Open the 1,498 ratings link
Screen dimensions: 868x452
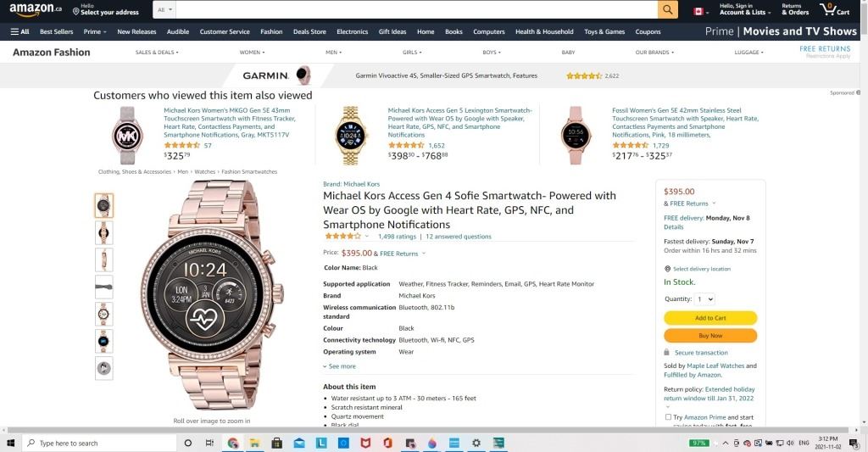click(x=397, y=237)
